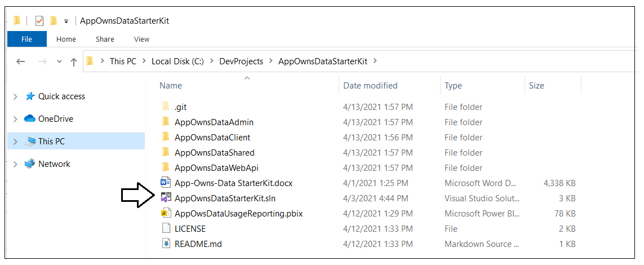This screenshot has width=644, height=265.
Task: Click the title bar folder icon
Action: point(17,20)
